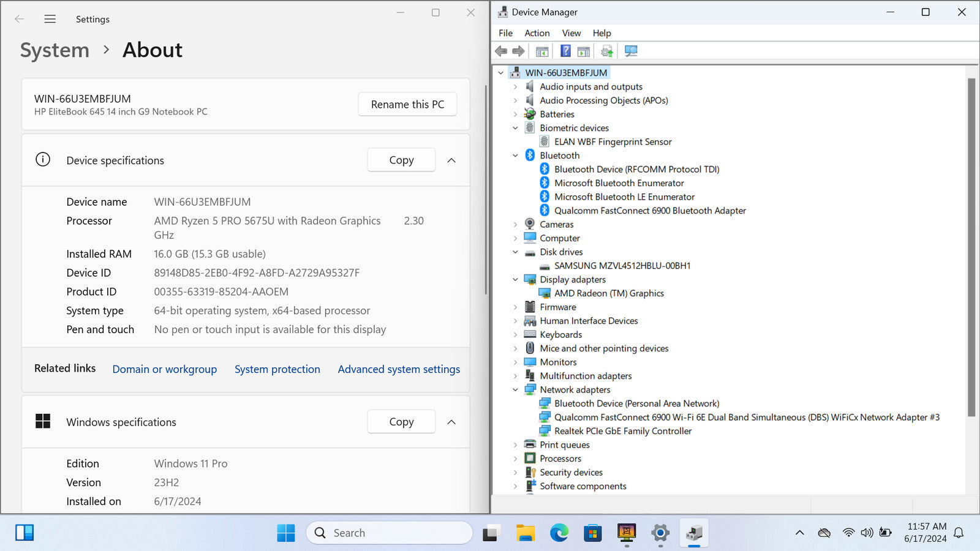Select Bluetooth Device (RFCOMM Protocol TDI)

pyautogui.click(x=636, y=170)
